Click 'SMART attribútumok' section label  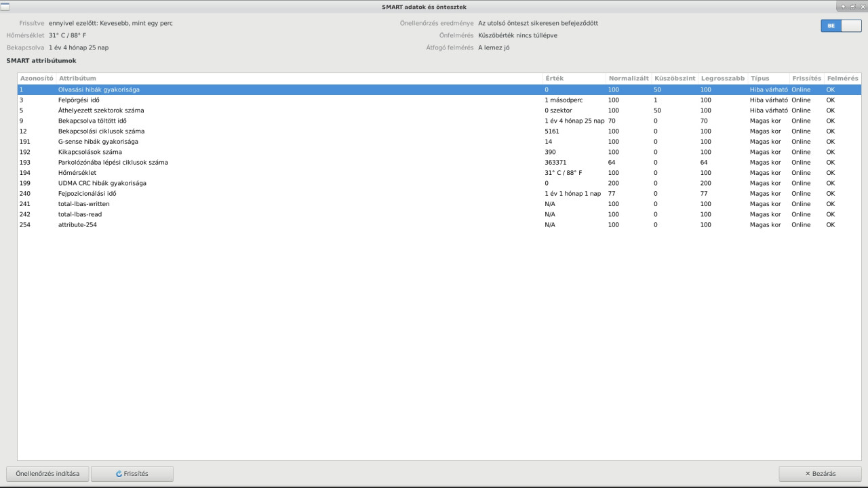coord(41,61)
